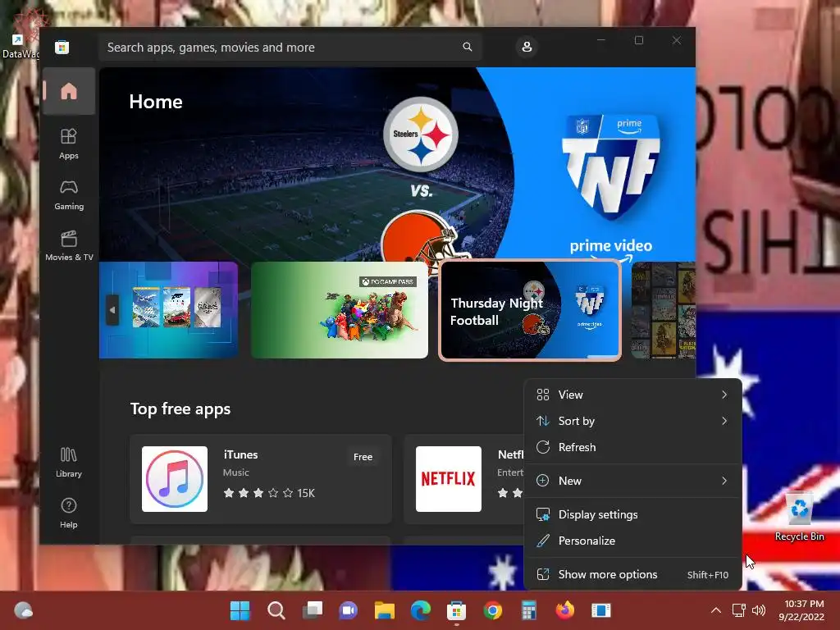Choose Refresh in context menu
This screenshot has height=630, width=840.
(632, 447)
